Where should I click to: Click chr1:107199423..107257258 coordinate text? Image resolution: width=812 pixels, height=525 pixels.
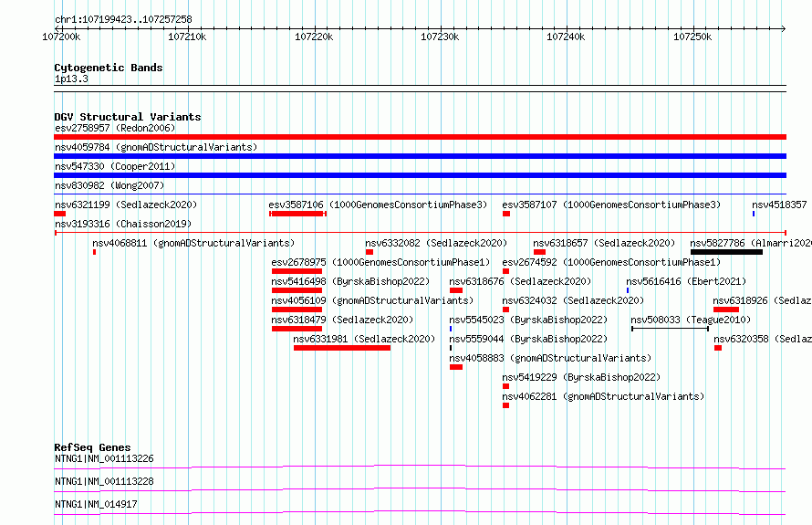(123, 20)
